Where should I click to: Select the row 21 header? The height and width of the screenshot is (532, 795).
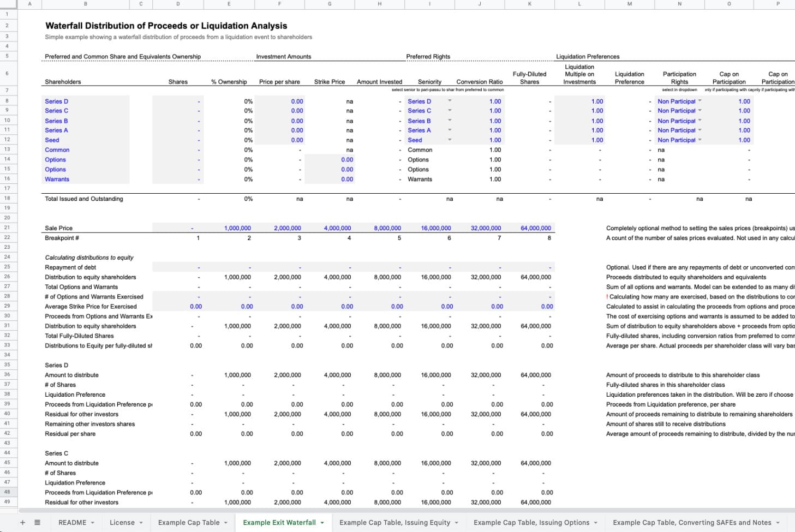click(x=7, y=228)
